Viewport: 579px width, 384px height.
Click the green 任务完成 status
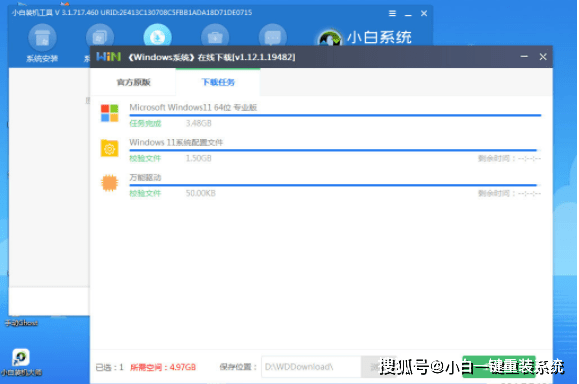(x=145, y=123)
